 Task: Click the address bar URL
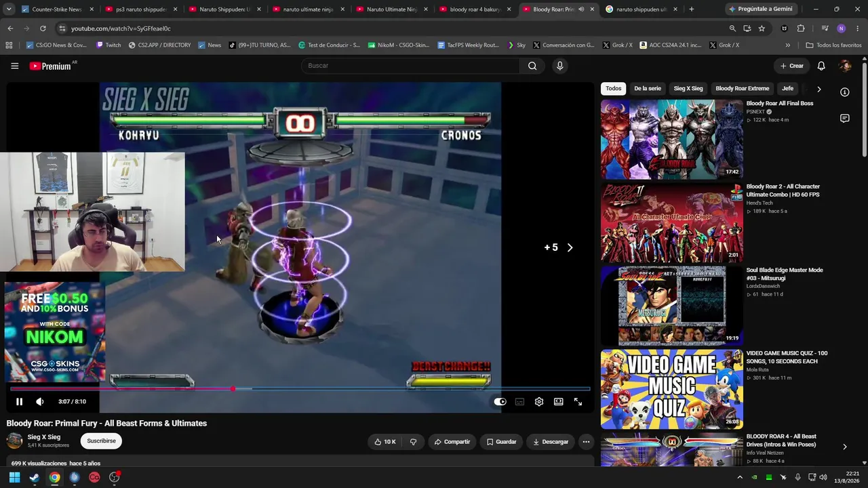[x=121, y=28]
